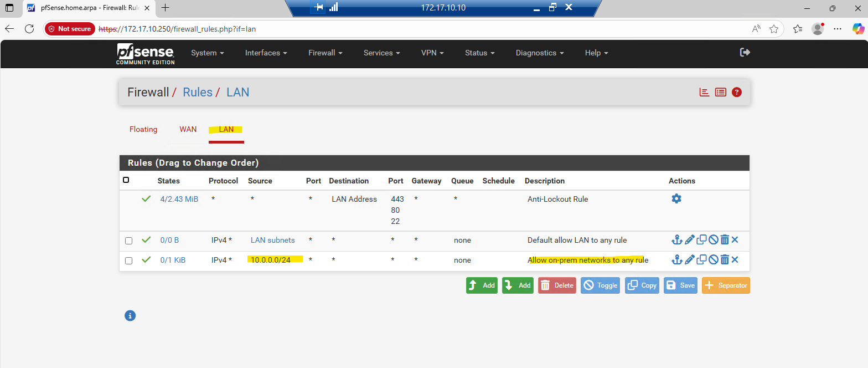Expand the System menu dropdown
868x368 pixels.
coord(208,53)
